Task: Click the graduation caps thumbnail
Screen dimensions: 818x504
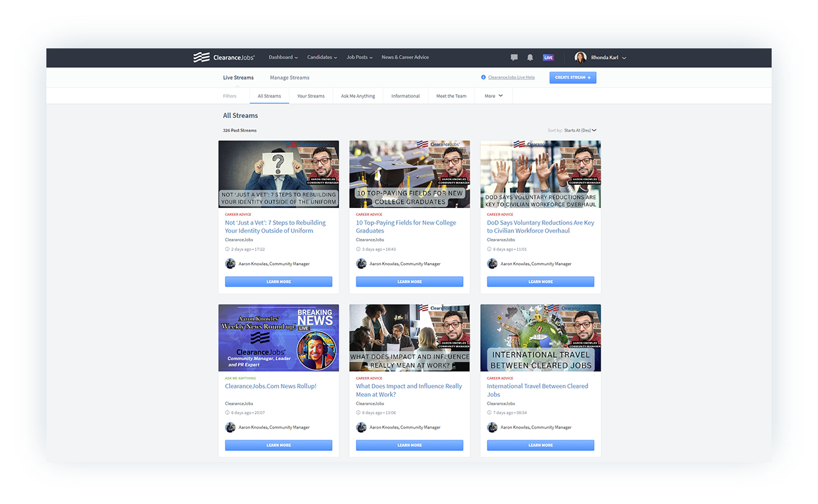Action: click(409, 174)
